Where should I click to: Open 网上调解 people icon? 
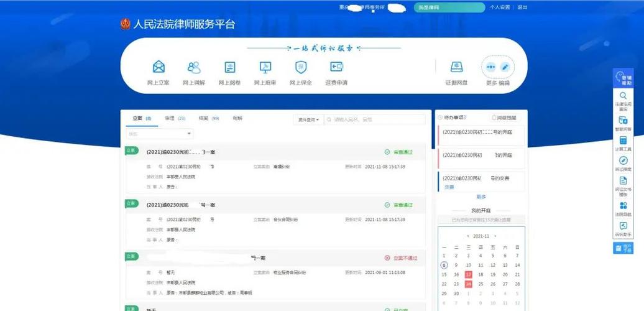pos(194,67)
